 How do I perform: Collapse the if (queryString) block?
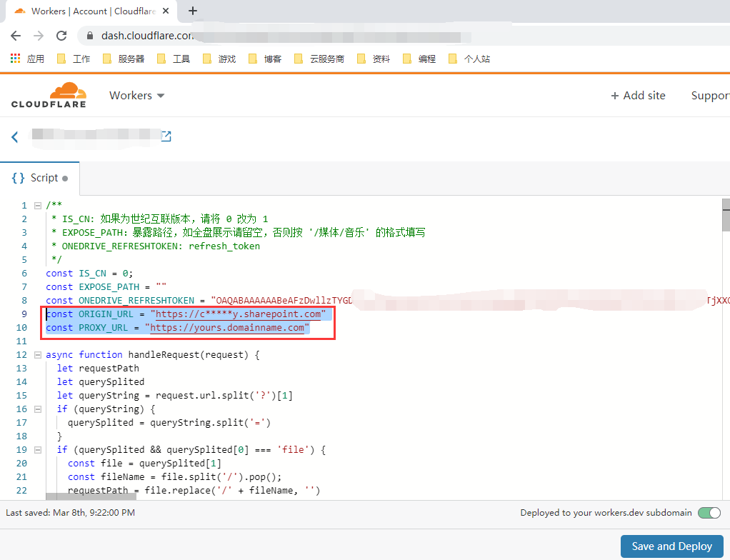[38, 409]
